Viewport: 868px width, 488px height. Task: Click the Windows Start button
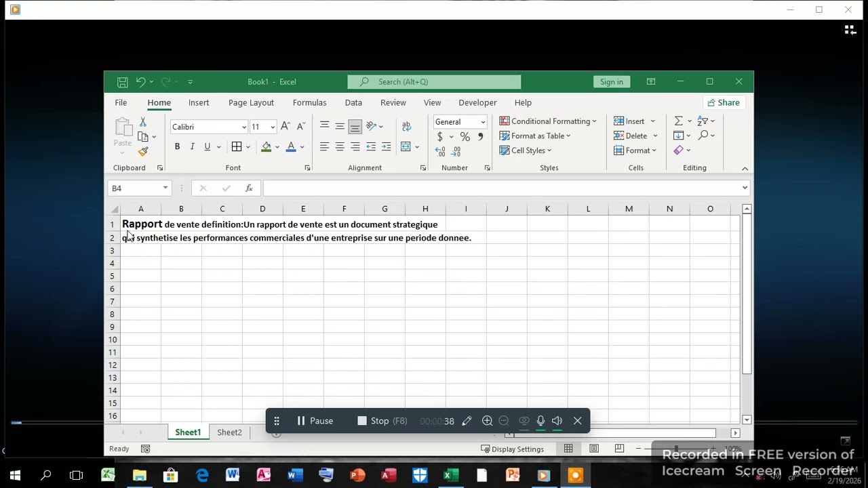click(x=15, y=475)
